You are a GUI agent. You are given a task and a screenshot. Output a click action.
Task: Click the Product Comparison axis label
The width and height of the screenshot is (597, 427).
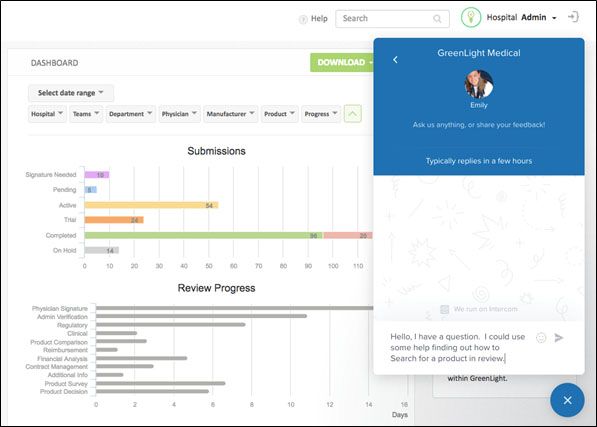click(59, 342)
